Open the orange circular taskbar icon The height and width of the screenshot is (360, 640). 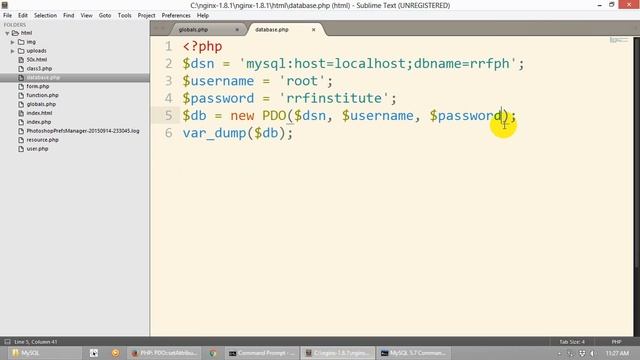pyautogui.click(x=116, y=353)
